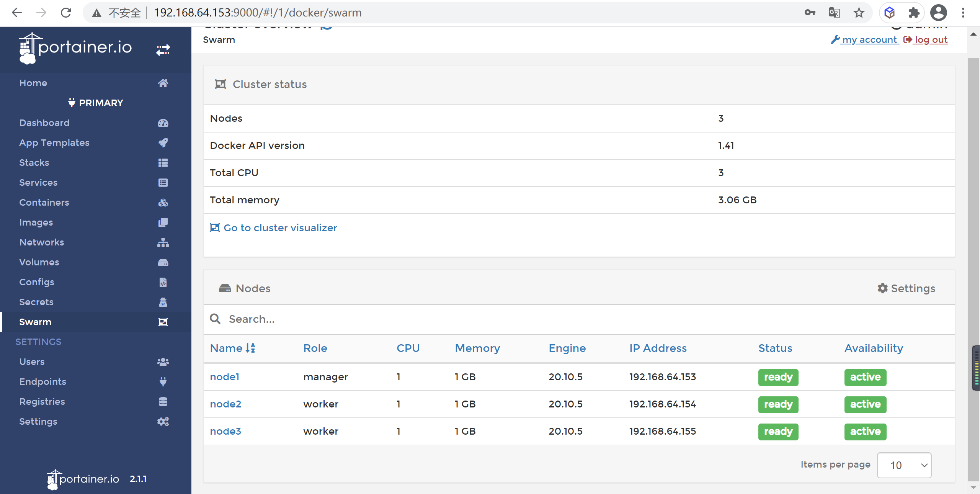Type in the Nodes search field

(x=390, y=319)
